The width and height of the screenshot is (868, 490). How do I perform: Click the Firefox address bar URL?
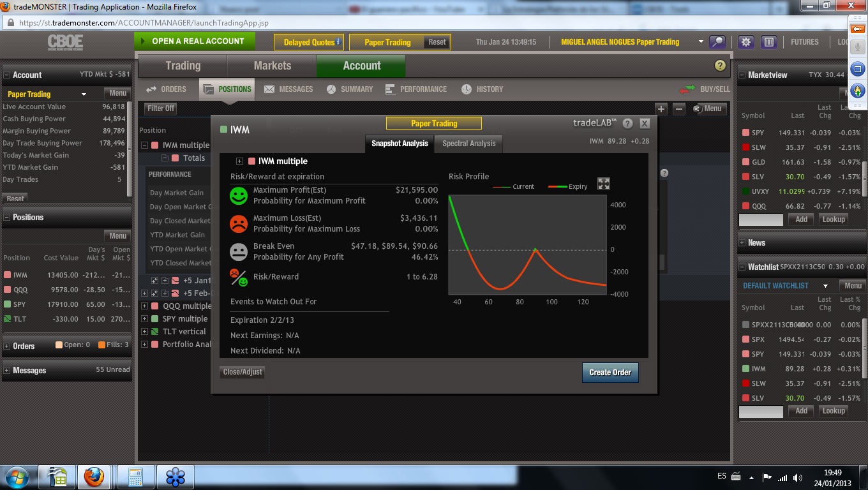[x=144, y=23]
